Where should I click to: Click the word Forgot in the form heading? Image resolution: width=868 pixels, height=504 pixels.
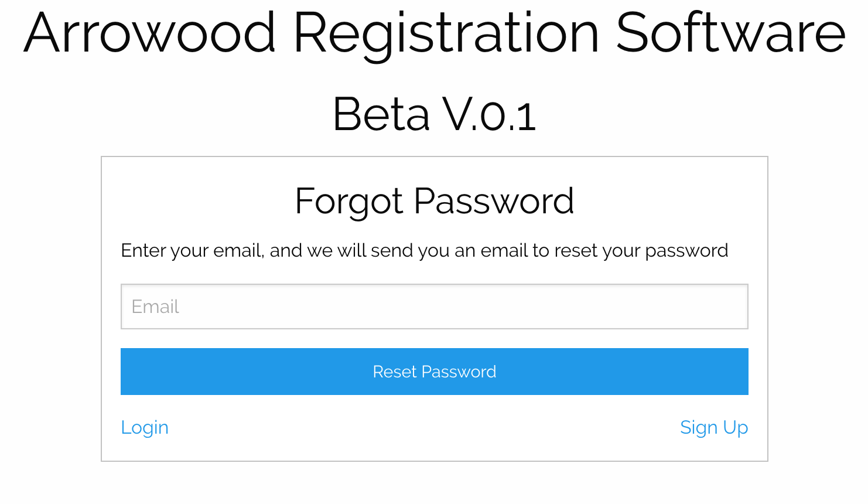pos(349,201)
